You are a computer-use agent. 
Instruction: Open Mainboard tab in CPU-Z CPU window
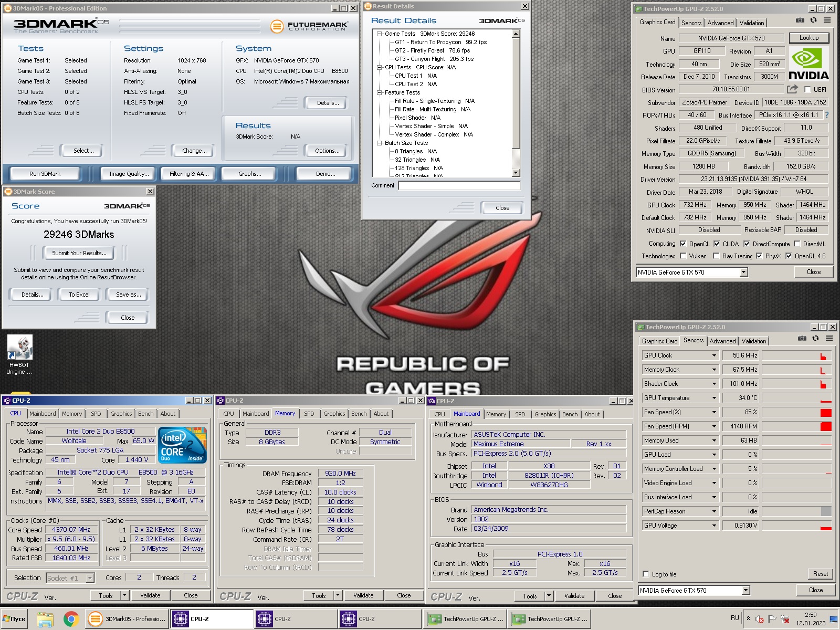click(43, 414)
